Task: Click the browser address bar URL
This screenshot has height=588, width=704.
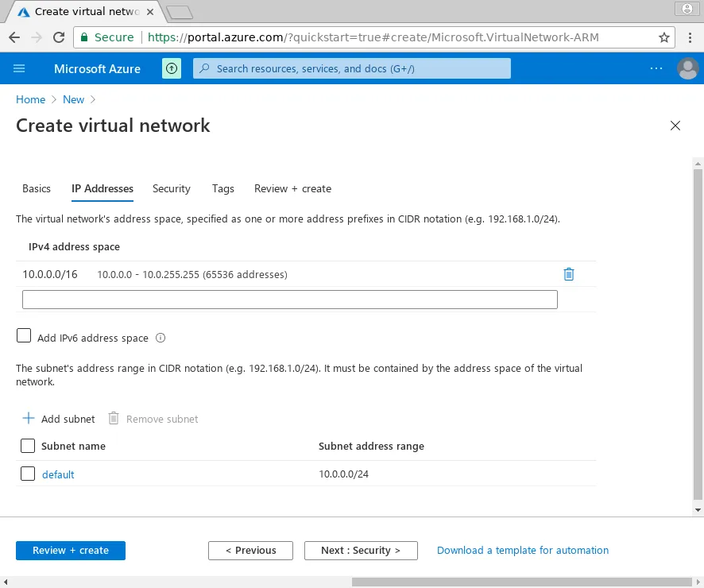Action: tap(373, 37)
